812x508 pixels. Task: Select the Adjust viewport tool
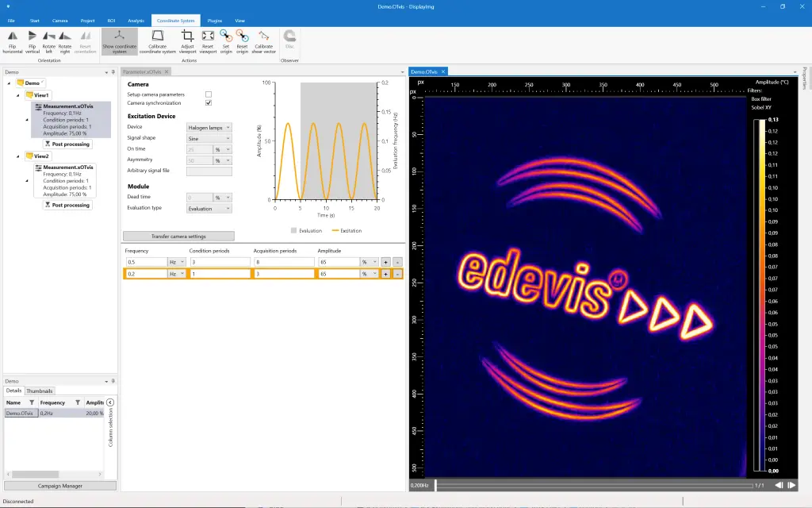tap(187, 41)
